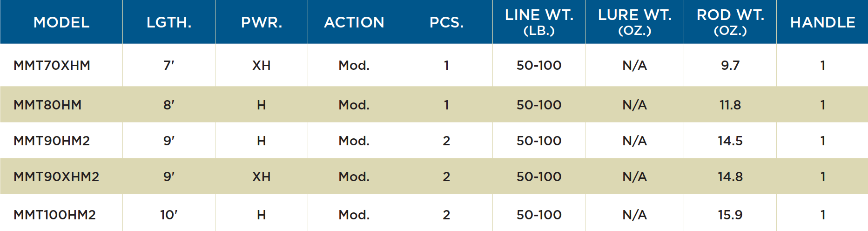The image size is (868, 231).
Task: Click the MMT80HM model name
Action: 47,105
